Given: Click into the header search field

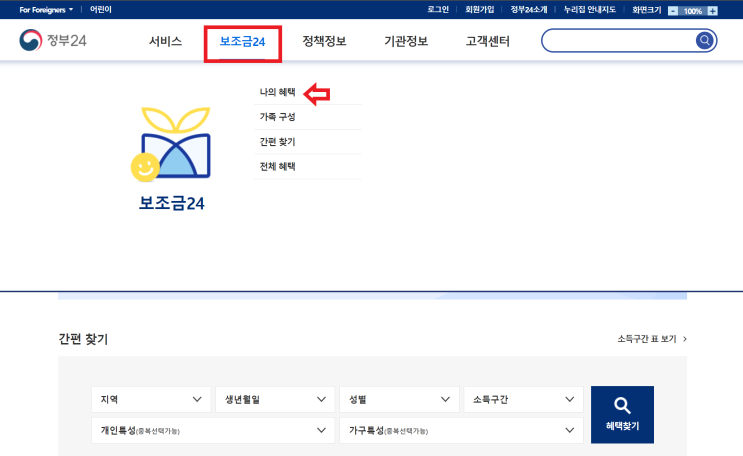Looking at the screenshot, I should tap(618, 40).
